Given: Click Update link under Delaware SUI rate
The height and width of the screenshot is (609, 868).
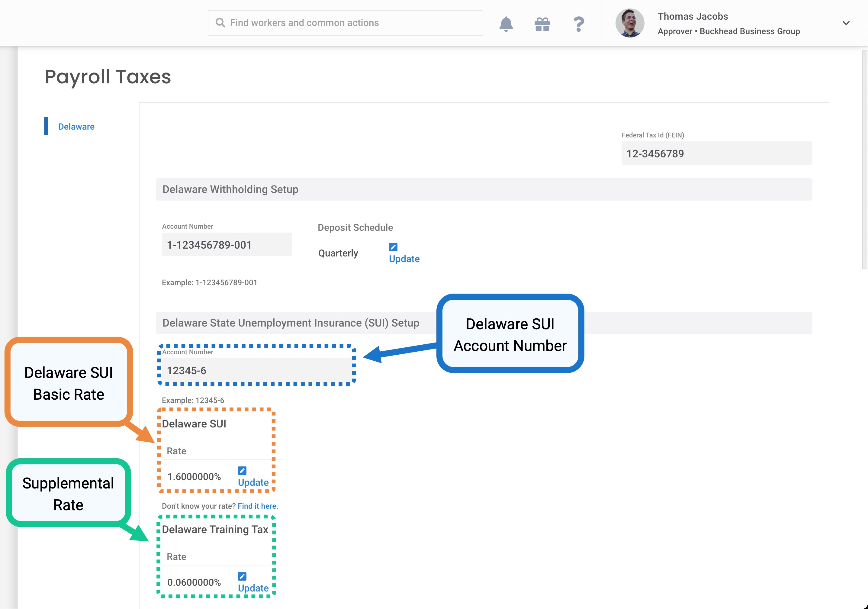Looking at the screenshot, I should tap(253, 482).
